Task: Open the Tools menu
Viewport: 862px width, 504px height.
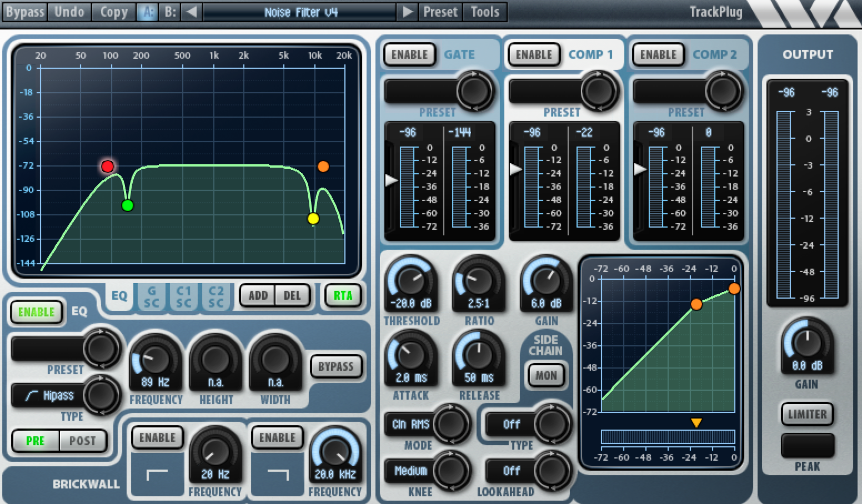Action: [x=485, y=12]
